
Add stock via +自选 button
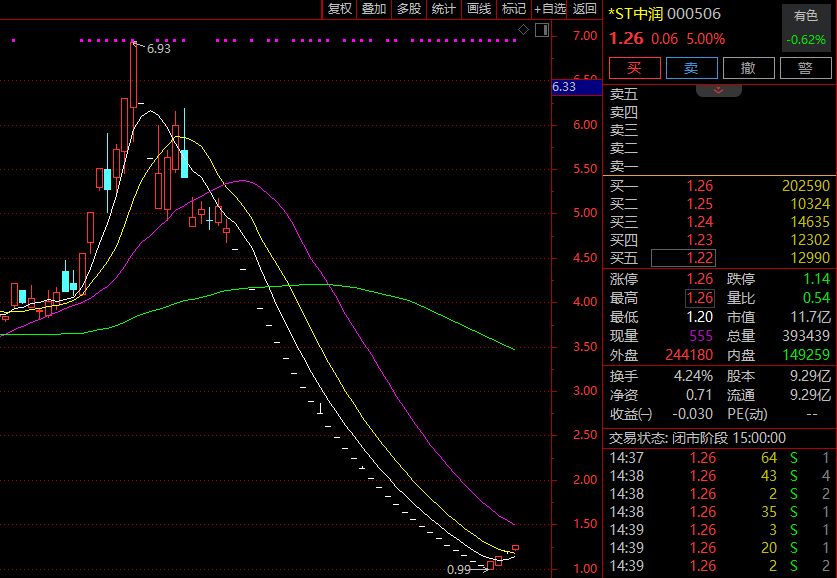tap(549, 9)
